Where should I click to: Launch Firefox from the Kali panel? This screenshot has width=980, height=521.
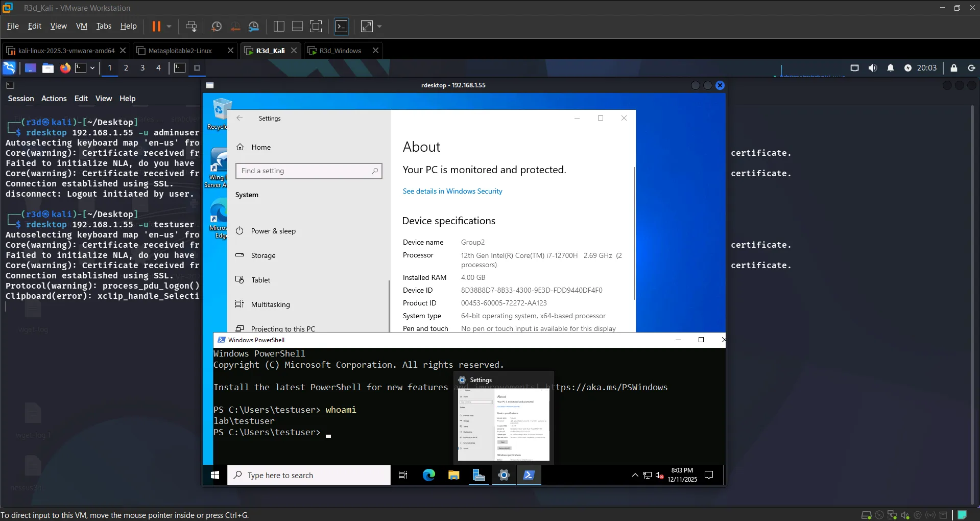[x=65, y=68]
